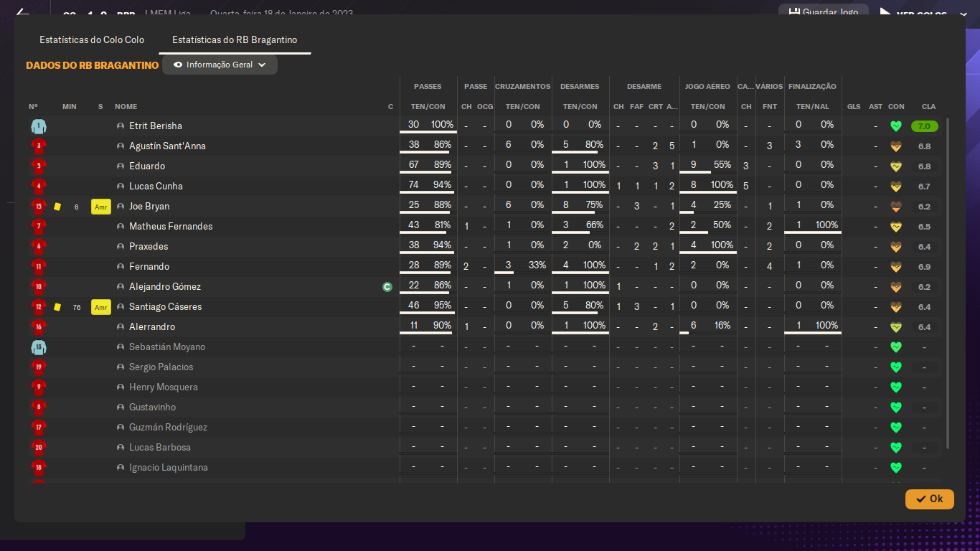980x551 pixels.
Task: Click Joe Bryan's yellow card icon
Action: coord(57,207)
